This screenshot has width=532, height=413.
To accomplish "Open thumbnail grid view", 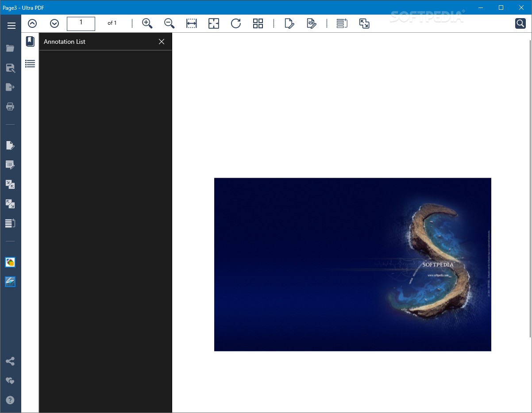I will pyautogui.click(x=258, y=23).
